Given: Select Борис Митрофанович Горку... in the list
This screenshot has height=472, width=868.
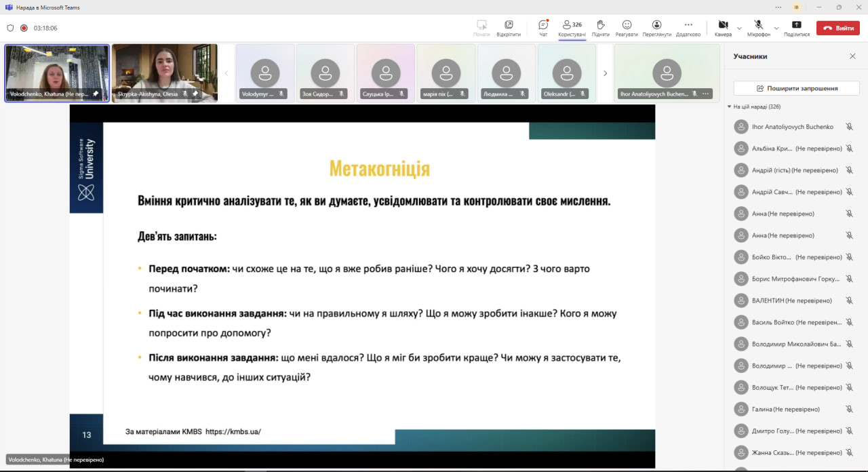Looking at the screenshot, I should [793, 279].
